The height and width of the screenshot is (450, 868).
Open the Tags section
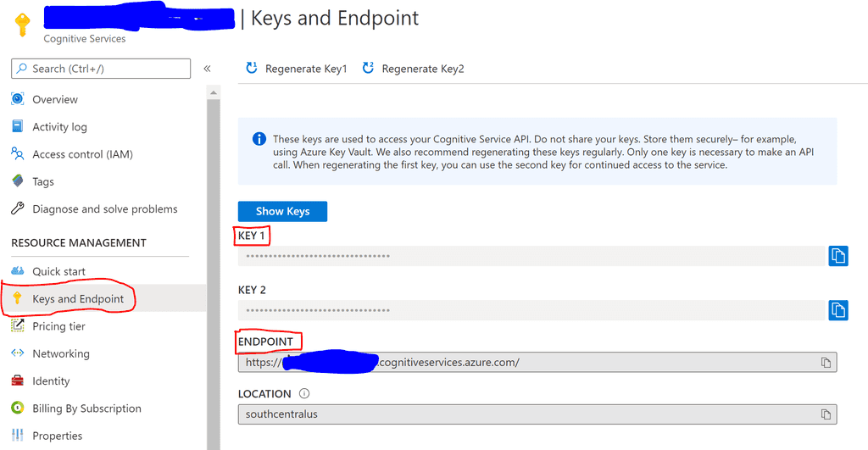tap(43, 181)
